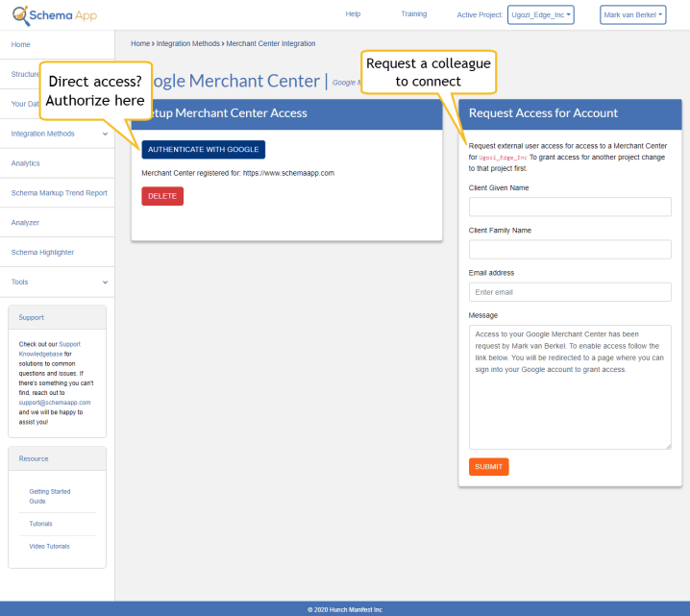Open the Mark van Berkel user dropdown

632,15
